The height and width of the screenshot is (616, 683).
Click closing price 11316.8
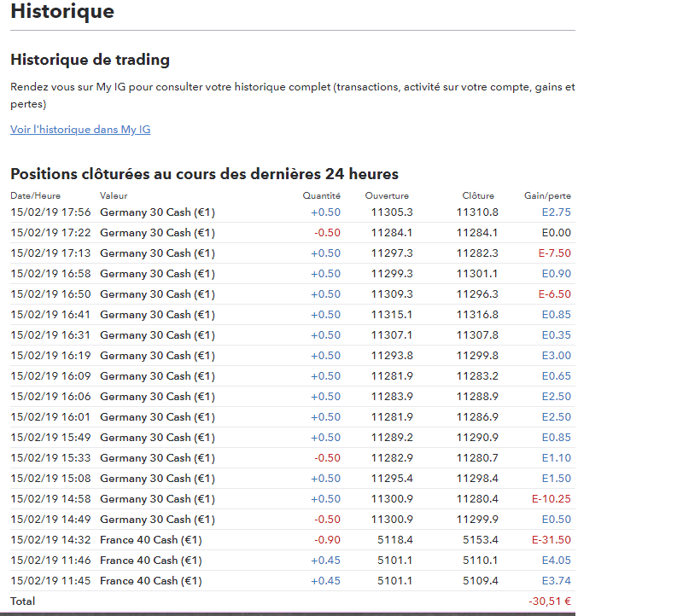[x=477, y=314]
